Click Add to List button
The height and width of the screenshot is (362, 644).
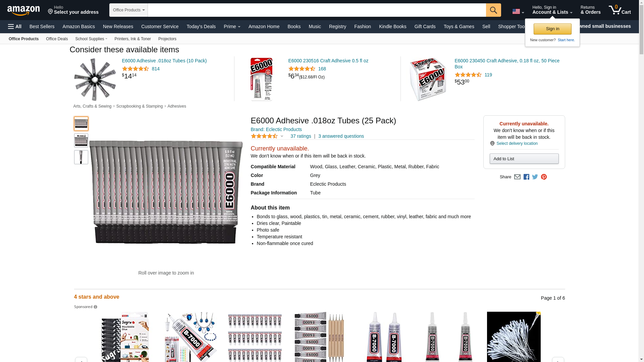point(524,159)
